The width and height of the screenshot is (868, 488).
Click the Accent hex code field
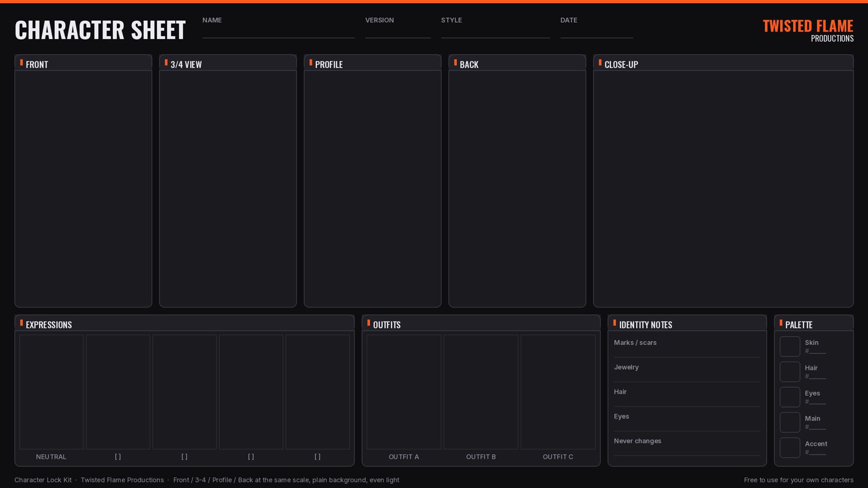pos(815,452)
